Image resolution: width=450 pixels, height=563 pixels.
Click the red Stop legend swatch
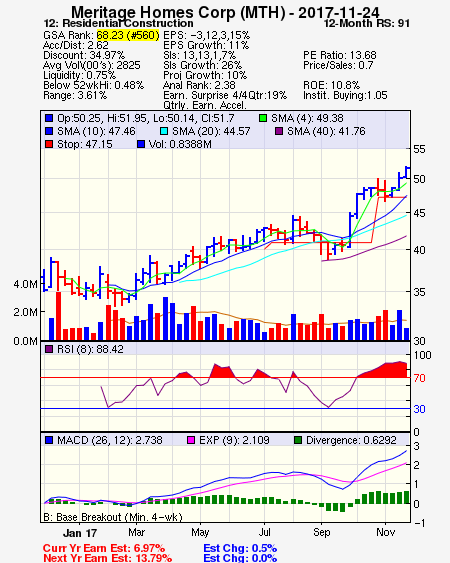pyautogui.click(x=49, y=144)
